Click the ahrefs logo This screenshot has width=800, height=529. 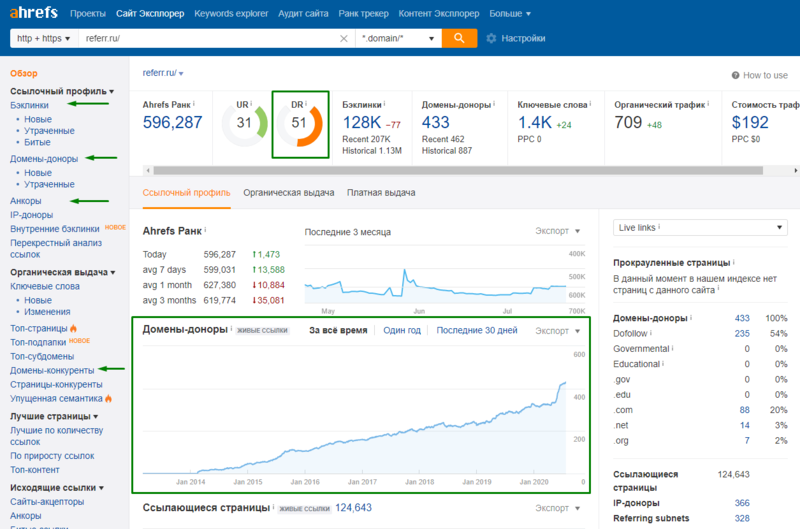34,12
